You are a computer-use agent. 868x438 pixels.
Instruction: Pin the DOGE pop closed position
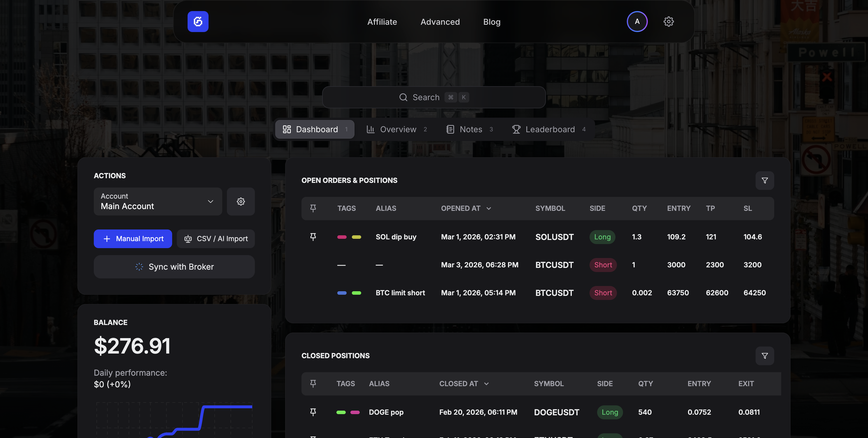313,412
